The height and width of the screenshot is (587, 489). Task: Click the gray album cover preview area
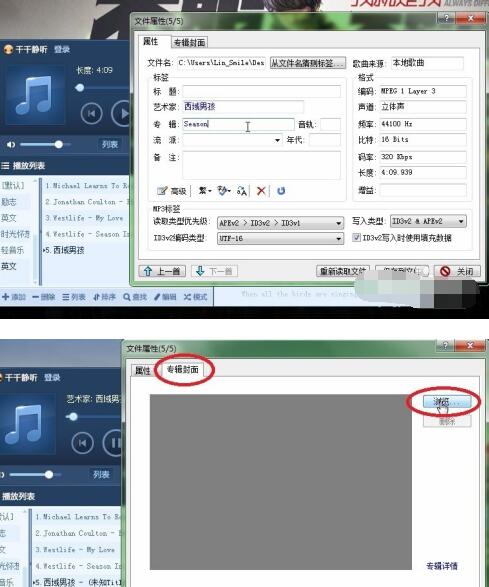coord(281,482)
